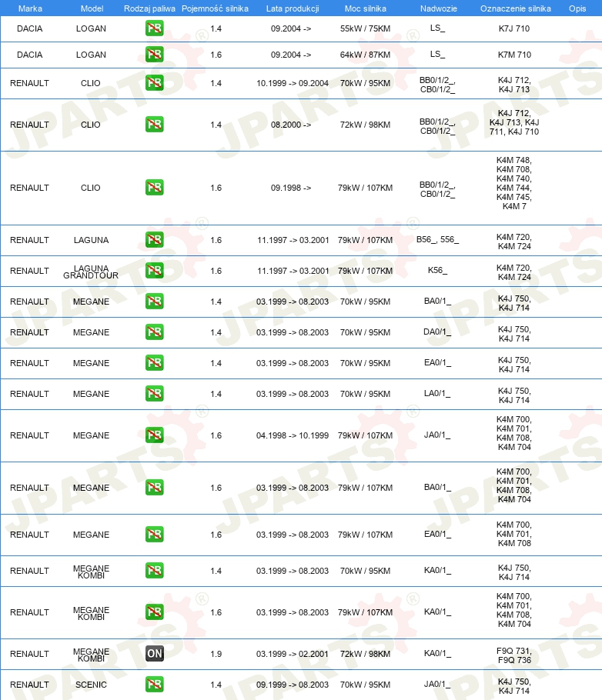Click the DACIA brand in the K7M 710 row

tap(29, 55)
